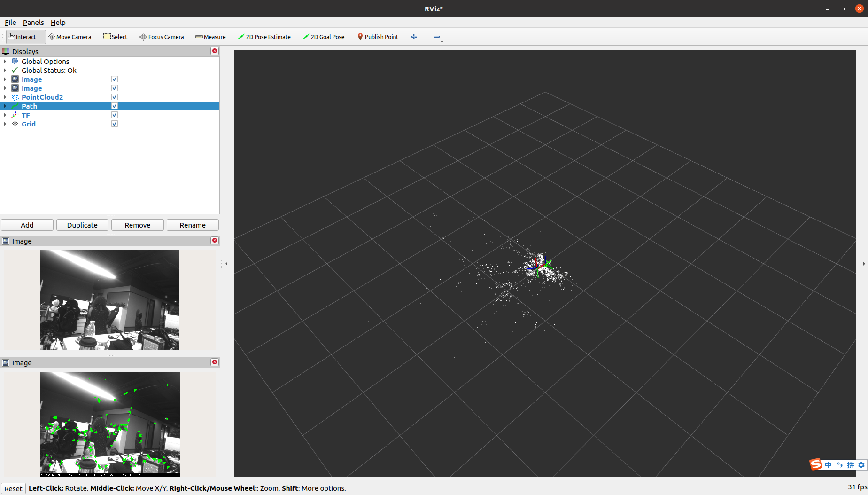
Task: Click the Global Options gear icon
Action: click(x=15, y=61)
